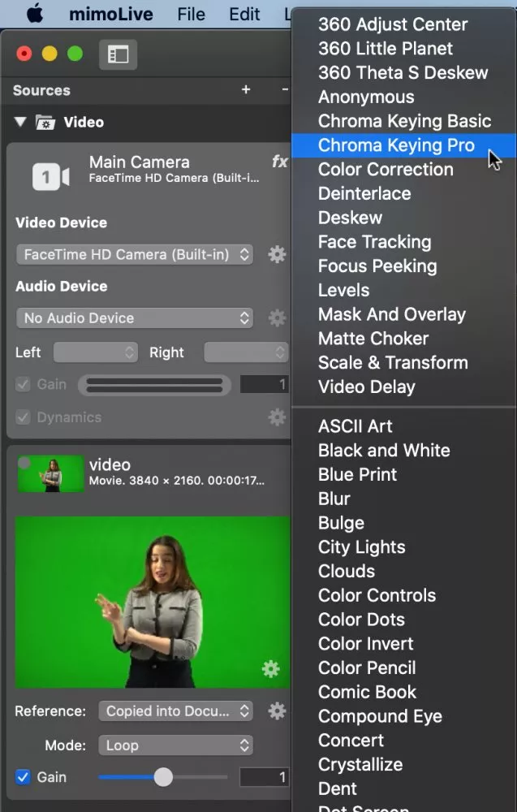Open the Mode Loop dropdown
This screenshot has height=812, width=517.
click(176, 745)
